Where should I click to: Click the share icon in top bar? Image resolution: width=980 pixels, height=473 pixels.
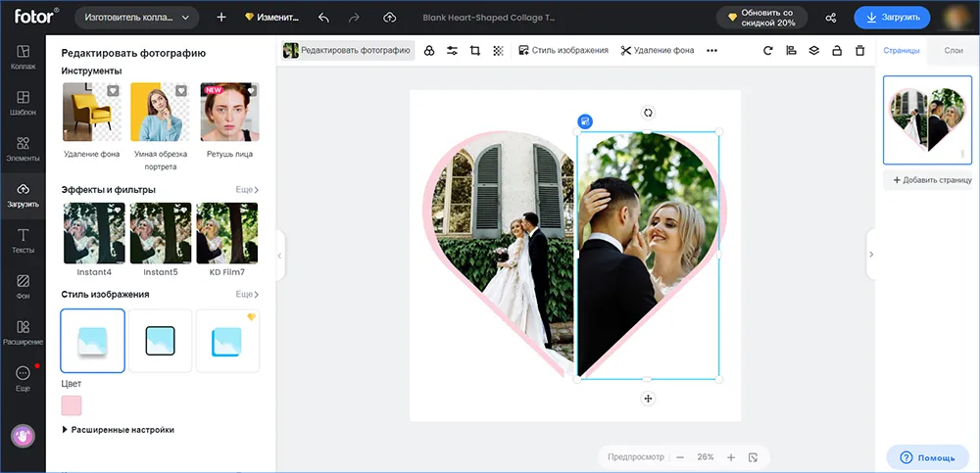click(831, 18)
